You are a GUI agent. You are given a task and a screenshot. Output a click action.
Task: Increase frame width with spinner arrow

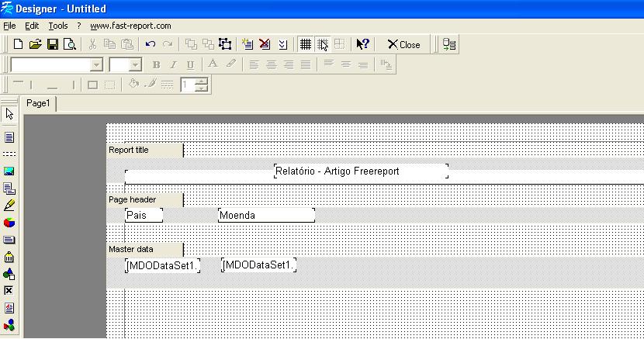click(x=202, y=81)
